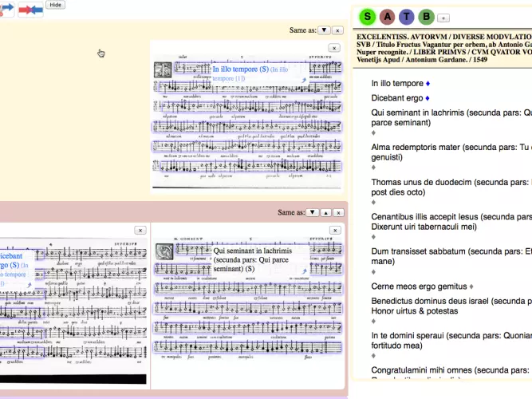This screenshot has height=399, width=532.
Task: Select Congratulamini mihi omnes entry
Action: [x=451, y=372]
